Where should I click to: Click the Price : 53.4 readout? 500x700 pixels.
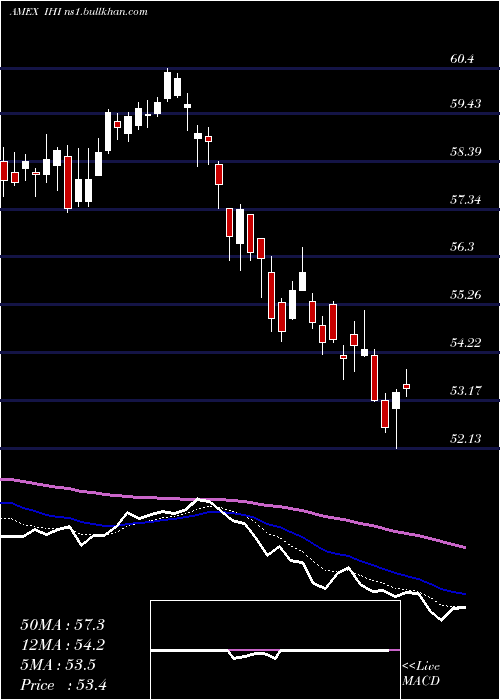point(63,685)
